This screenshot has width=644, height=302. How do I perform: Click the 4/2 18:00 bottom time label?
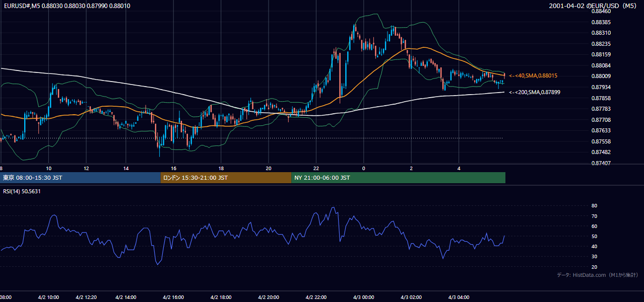221,297
